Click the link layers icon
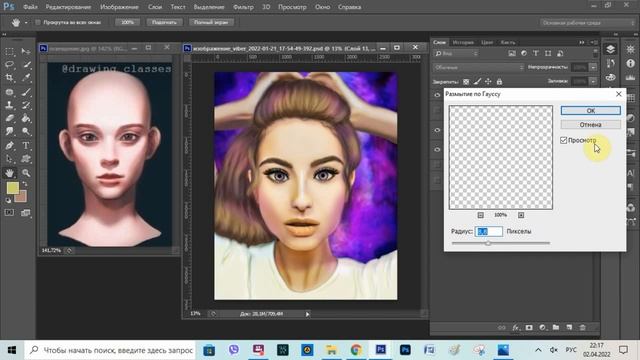The height and width of the screenshot is (360, 640). coord(502,327)
